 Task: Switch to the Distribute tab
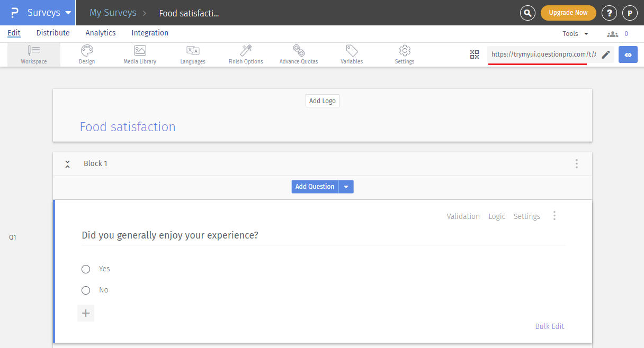click(x=53, y=33)
